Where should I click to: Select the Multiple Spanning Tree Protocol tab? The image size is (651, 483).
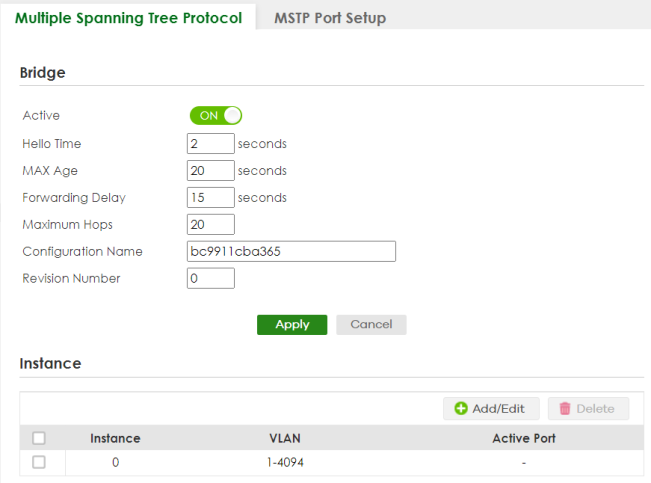click(x=128, y=18)
